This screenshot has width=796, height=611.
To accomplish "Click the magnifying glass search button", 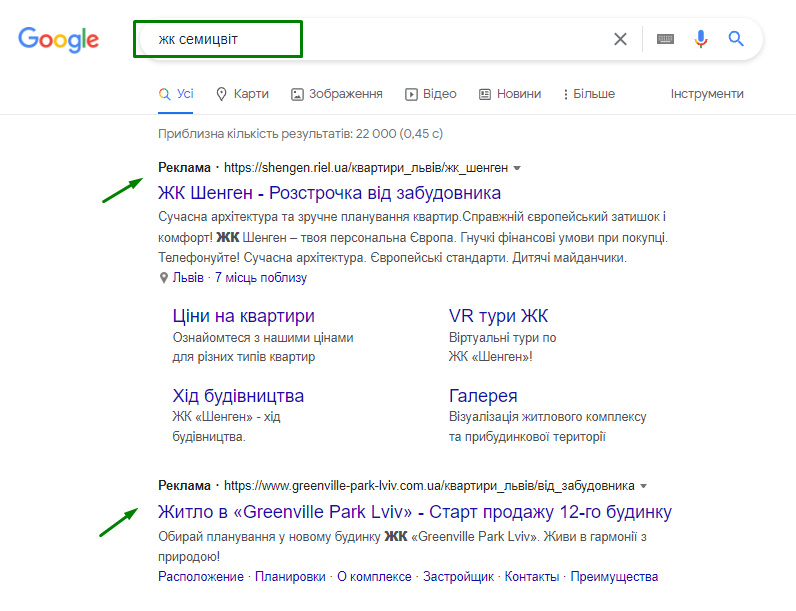I will point(736,39).
